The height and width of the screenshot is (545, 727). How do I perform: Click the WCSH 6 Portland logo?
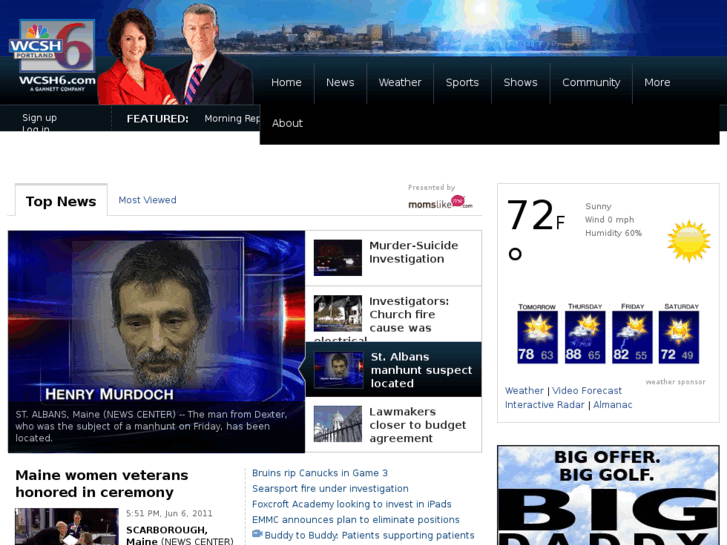tap(52, 55)
